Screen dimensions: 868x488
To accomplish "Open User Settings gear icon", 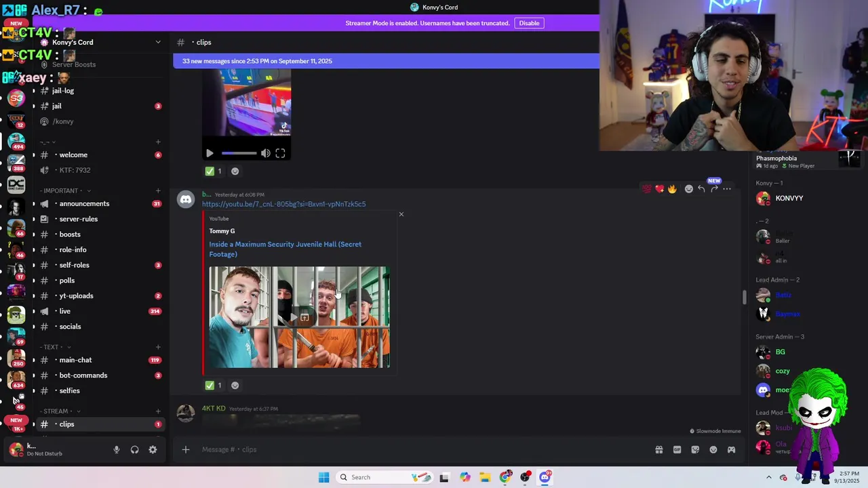I will (x=153, y=449).
